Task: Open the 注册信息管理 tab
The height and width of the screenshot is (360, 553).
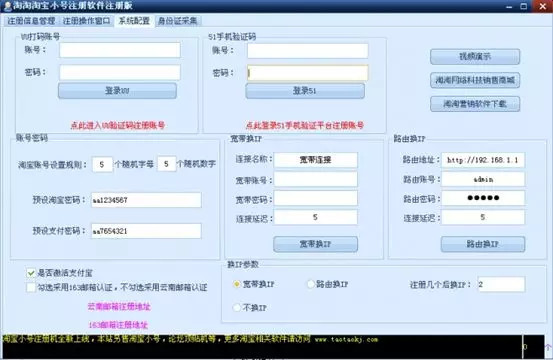Action: click(31, 21)
